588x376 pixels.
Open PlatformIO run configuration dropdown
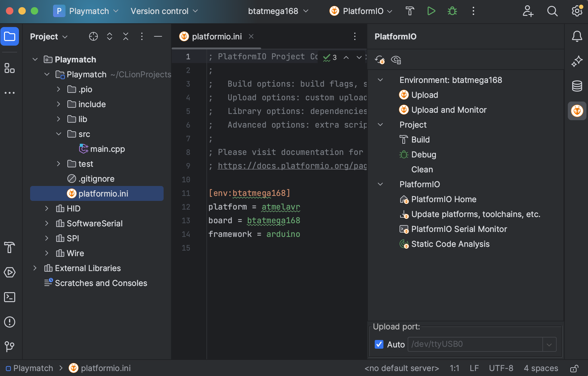[361, 11]
